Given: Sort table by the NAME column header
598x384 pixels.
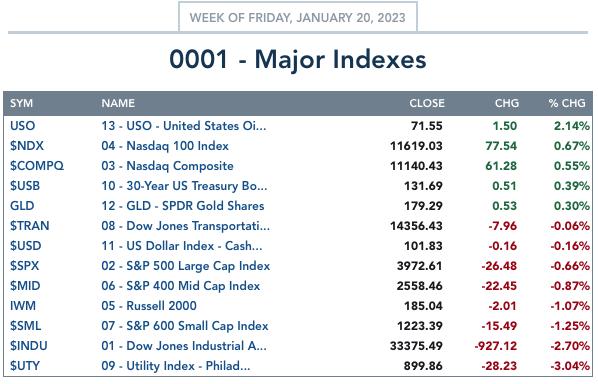Looking at the screenshot, I should [118, 103].
